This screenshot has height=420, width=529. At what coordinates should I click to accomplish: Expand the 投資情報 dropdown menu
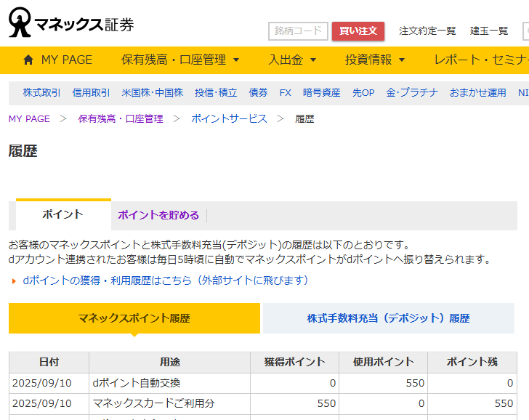(375, 60)
